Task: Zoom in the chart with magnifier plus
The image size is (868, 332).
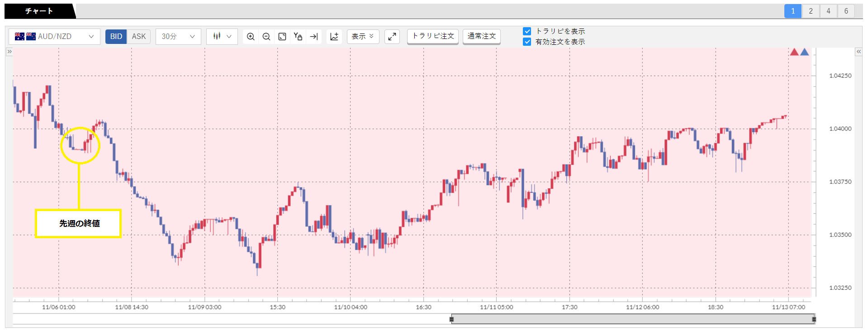Action: (251, 37)
